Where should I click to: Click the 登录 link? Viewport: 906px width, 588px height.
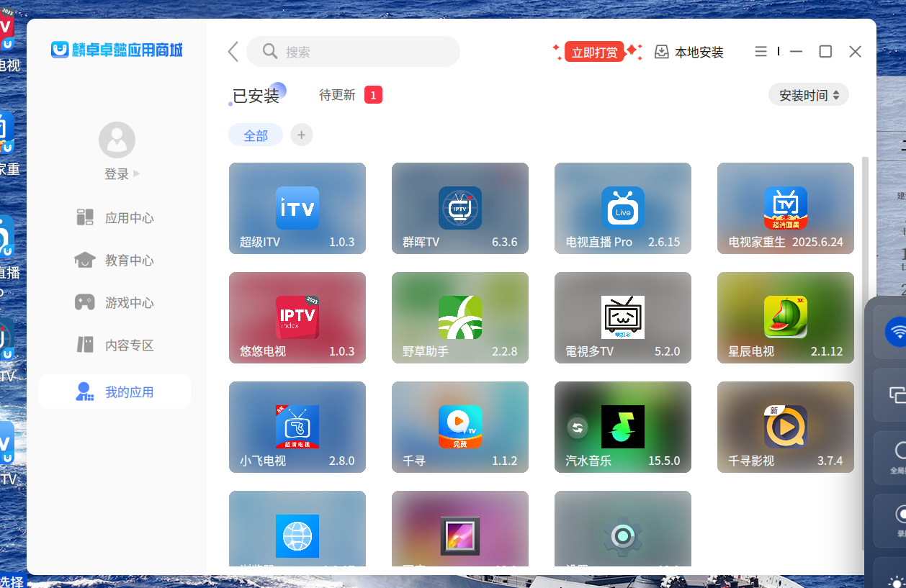[117, 174]
